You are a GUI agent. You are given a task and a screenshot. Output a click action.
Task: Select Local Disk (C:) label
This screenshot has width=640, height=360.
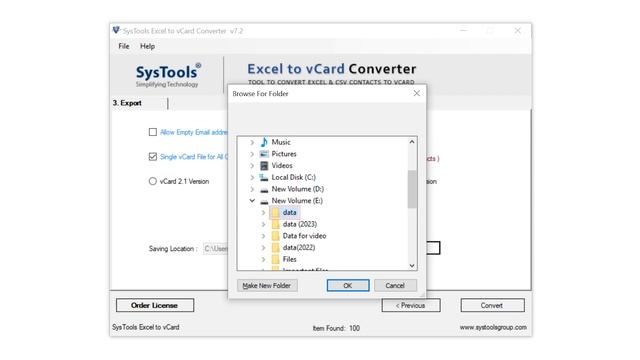pyautogui.click(x=293, y=178)
